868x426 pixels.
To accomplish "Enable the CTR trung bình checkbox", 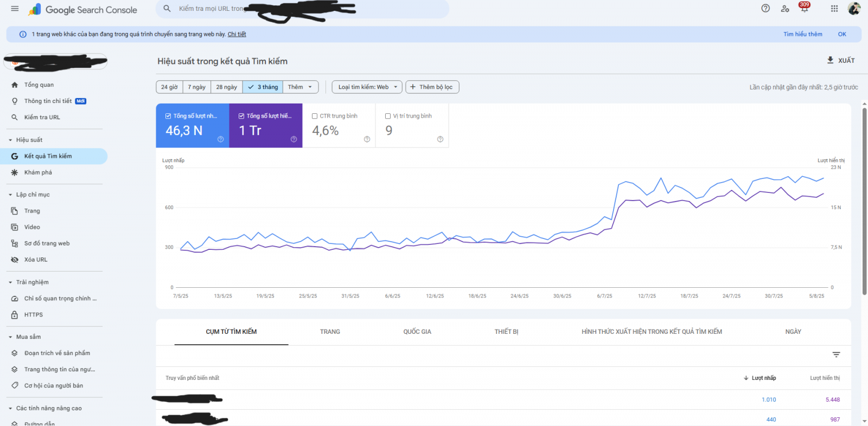I will 315,116.
